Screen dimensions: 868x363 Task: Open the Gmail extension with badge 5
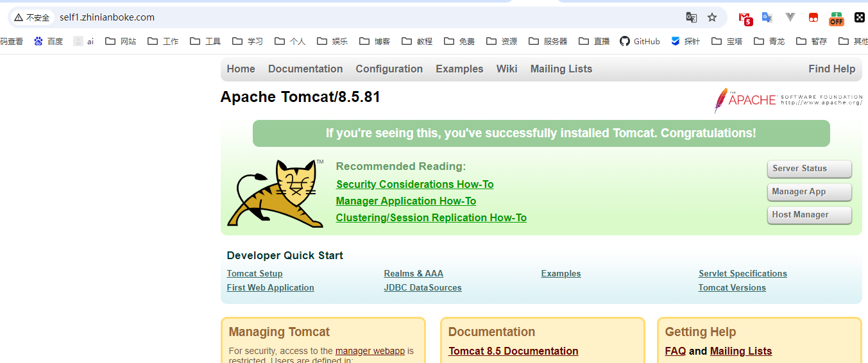click(745, 18)
